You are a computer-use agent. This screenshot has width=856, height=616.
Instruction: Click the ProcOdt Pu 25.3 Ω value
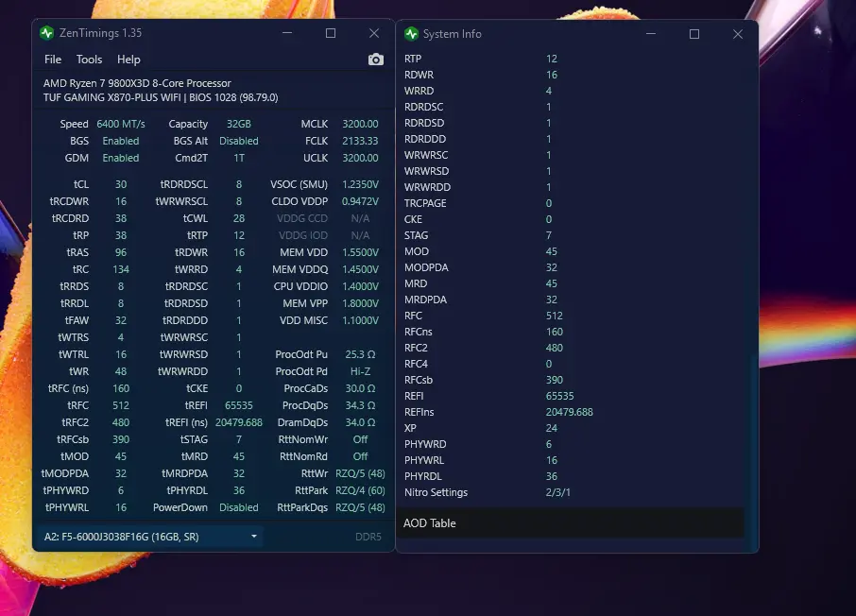[x=360, y=354]
